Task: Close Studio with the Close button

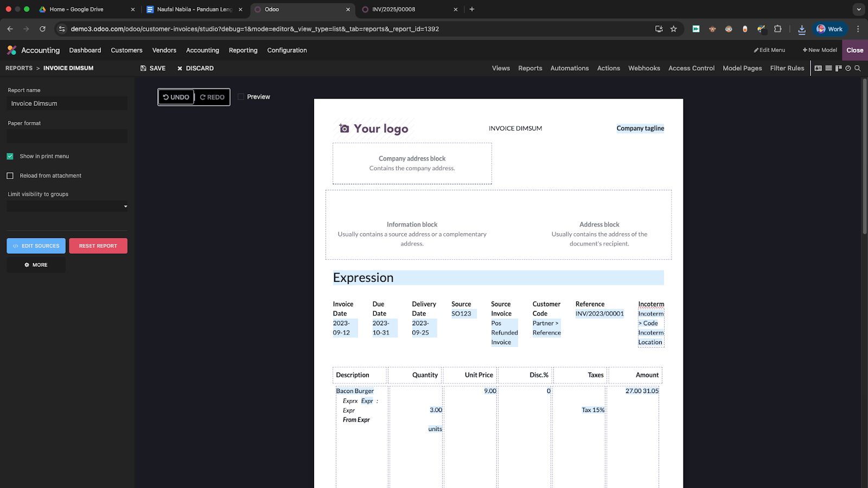Action: (855, 50)
